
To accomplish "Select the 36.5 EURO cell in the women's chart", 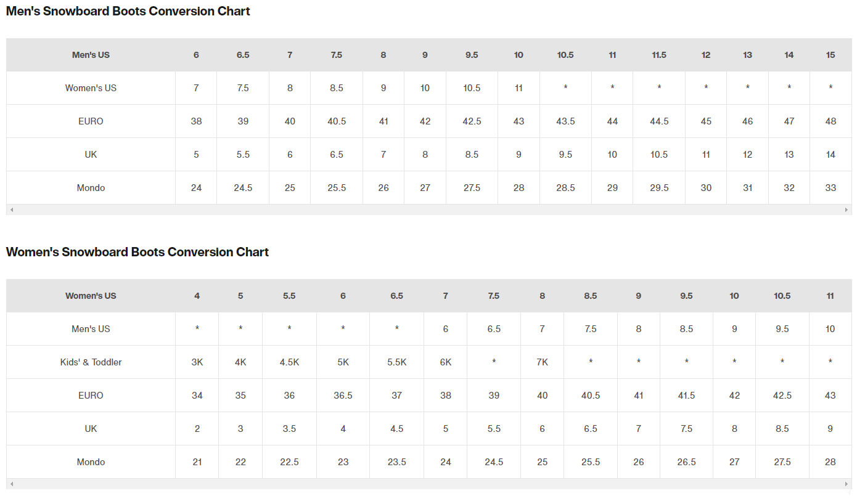I will tap(343, 396).
